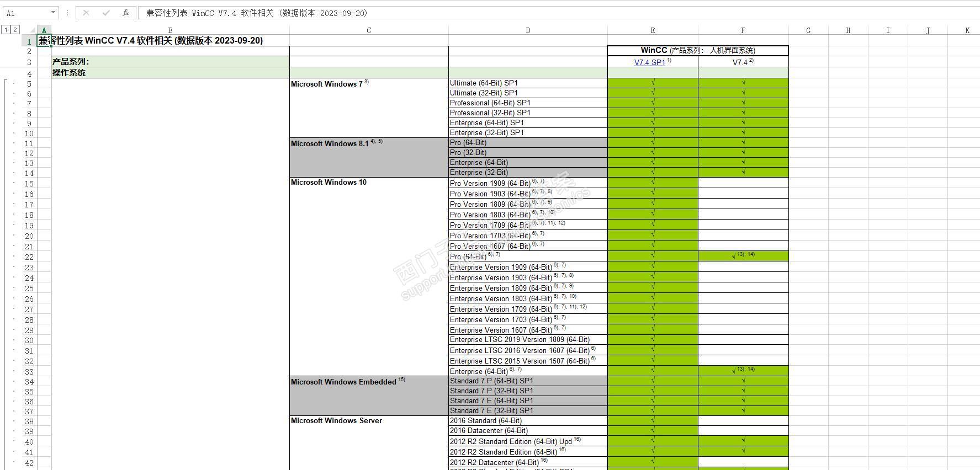Click the "2012 R2 Datacenter (64-Bit)" cell
The image size is (980, 470).
(x=528, y=462)
